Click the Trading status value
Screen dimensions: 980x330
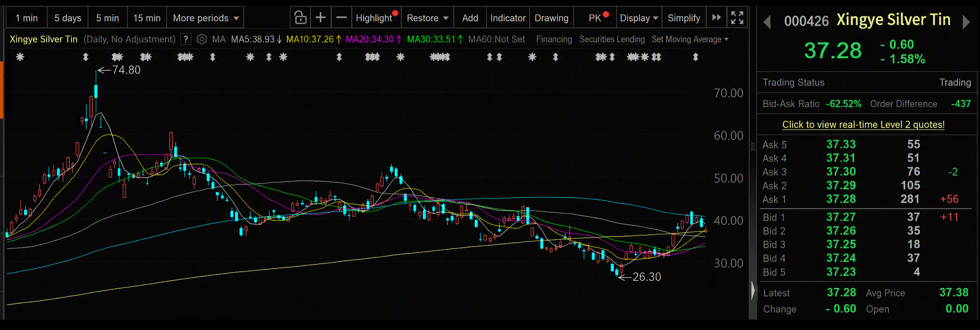click(x=955, y=82)
